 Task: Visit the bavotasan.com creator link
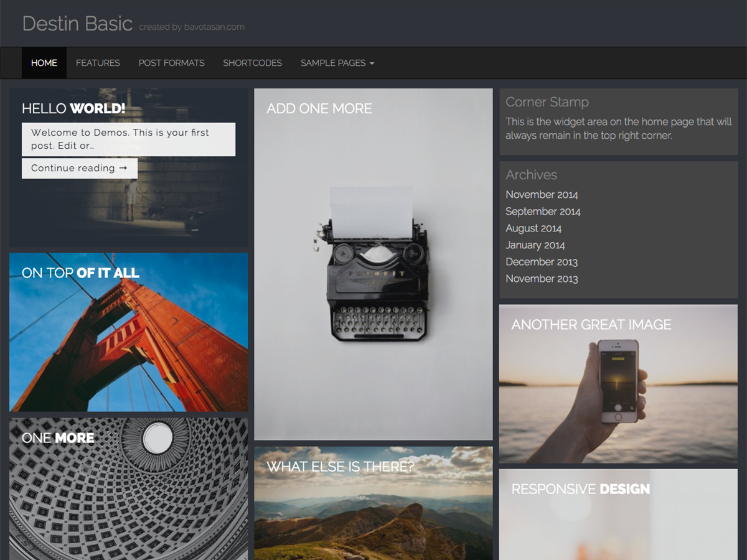pyautogui.click(x=213, y=27)
